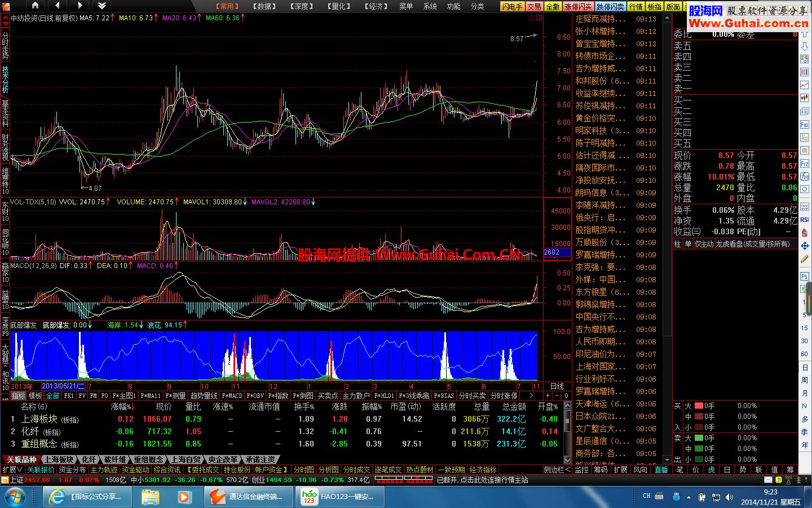This screenshot has height=508, width=812.
Task: Apply the 买卖点 indicator
Action: coord(328,396)
